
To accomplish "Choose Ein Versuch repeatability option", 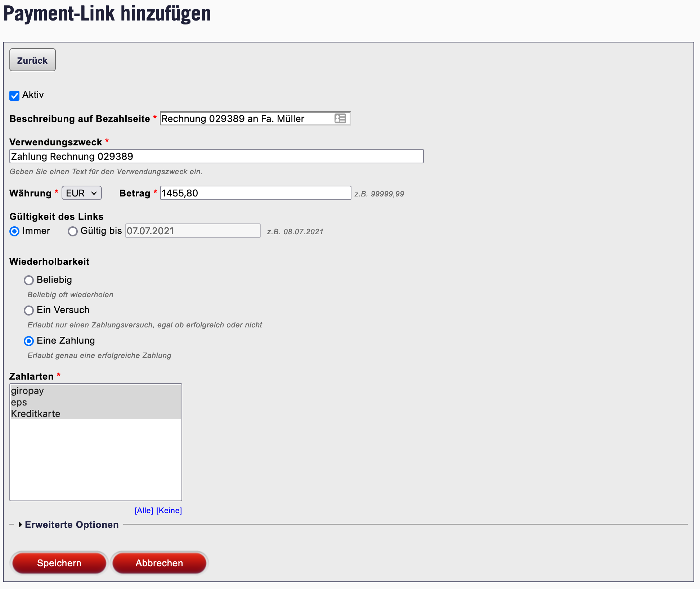I will 29,310.
